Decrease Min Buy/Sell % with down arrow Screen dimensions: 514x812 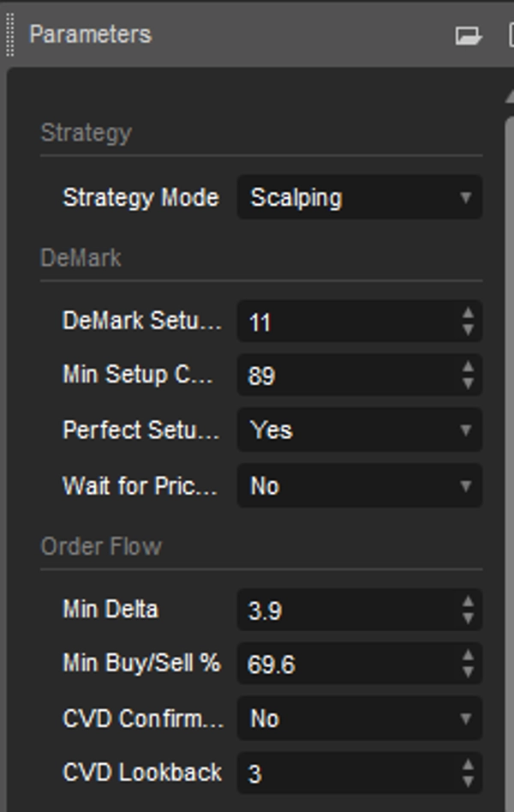click(468, 671)
